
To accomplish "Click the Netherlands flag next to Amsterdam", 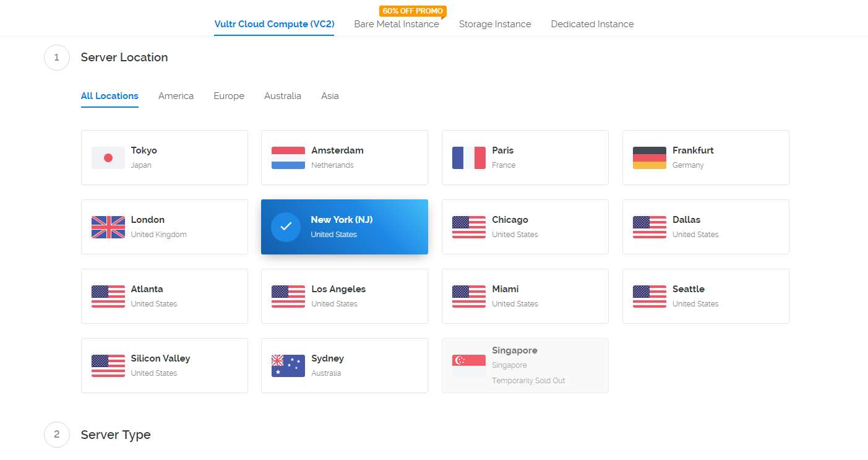I will coord(288,158).
